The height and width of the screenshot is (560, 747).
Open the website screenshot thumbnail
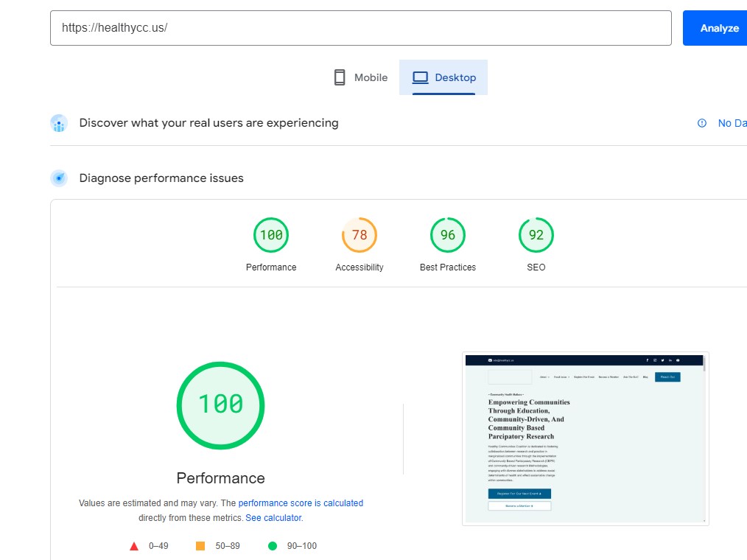tap(586, 438)
